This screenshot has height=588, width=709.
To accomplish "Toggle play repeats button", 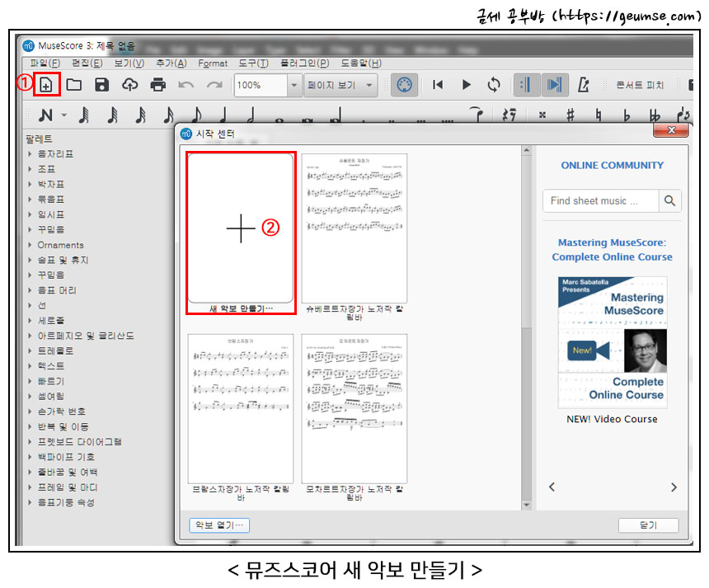I will (x=526, y=85).
